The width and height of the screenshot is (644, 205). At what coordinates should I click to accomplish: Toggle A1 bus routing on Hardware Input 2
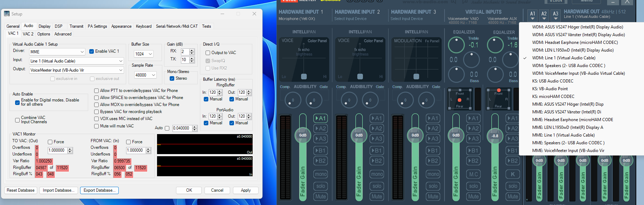(377, 118)
